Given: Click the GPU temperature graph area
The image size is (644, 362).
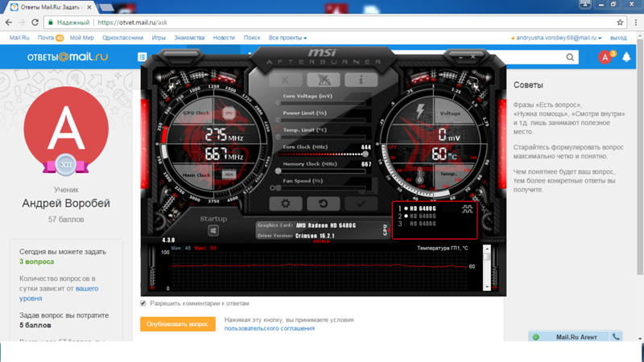Looking at the screenshot, I should 320,269.
